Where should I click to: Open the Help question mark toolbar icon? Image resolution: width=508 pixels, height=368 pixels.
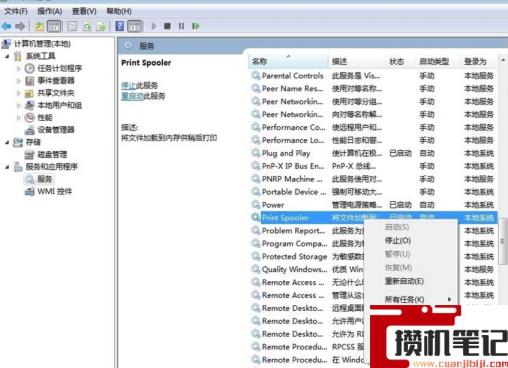[120, 26]
